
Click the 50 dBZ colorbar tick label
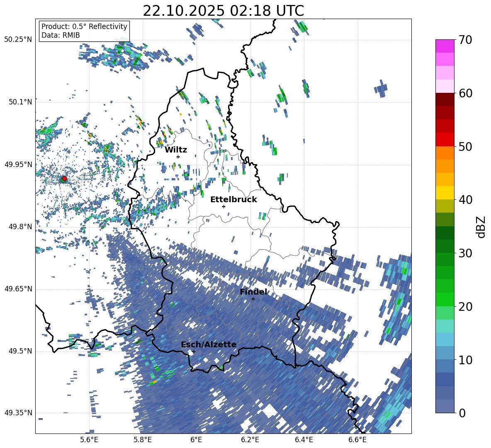[465, 146]
